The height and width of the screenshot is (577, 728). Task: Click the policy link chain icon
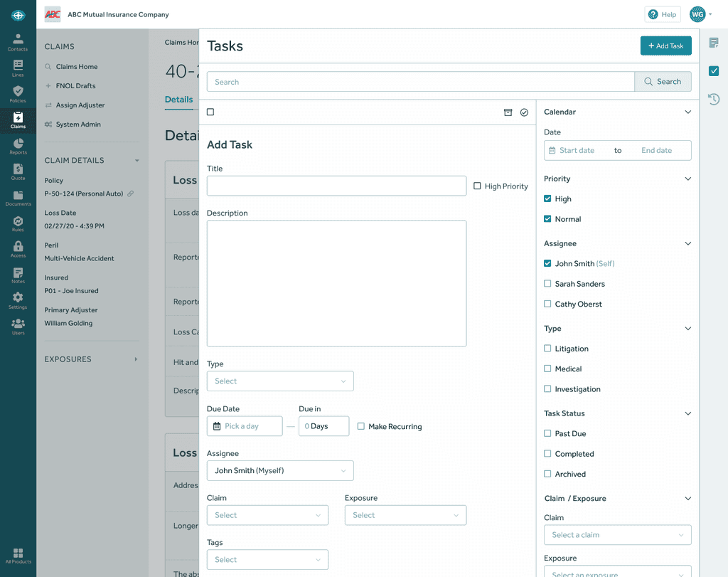(131, 194)
